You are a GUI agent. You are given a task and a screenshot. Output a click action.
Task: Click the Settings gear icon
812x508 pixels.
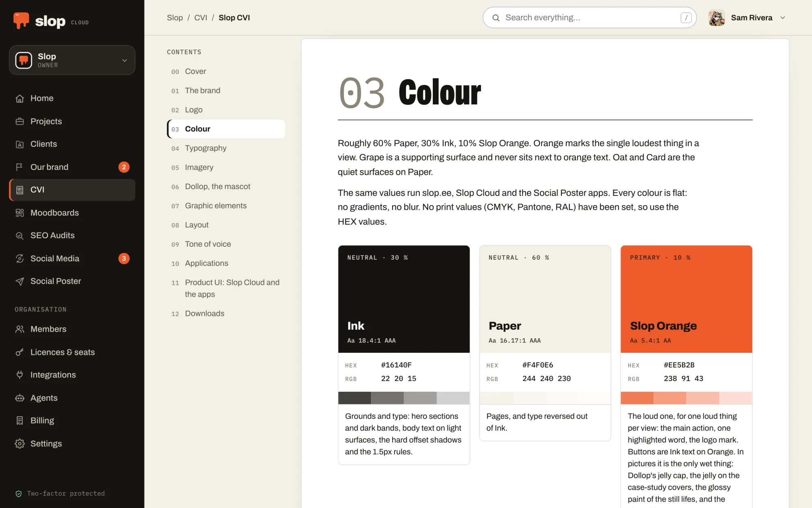coord(19,444)
